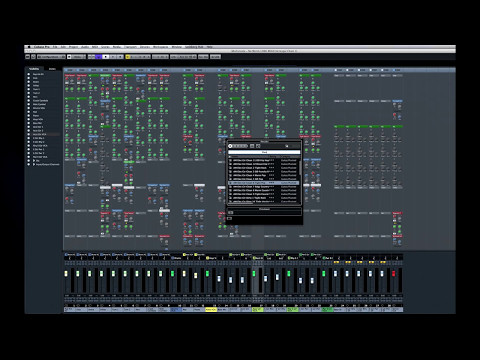
Task: Select the E.Gtr Rhy 2 channel name
Action: tap(39, 142)
